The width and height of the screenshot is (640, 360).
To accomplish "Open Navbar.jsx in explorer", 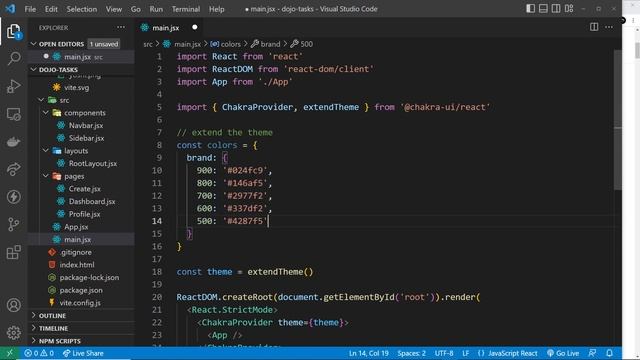I will (x=86, y=125).
